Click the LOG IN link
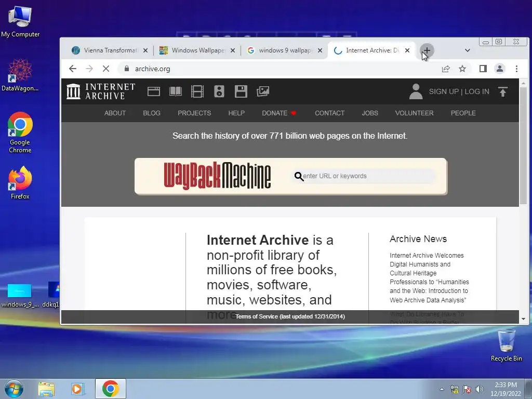This screenshot has width=532, height=399. coord(477,91)
